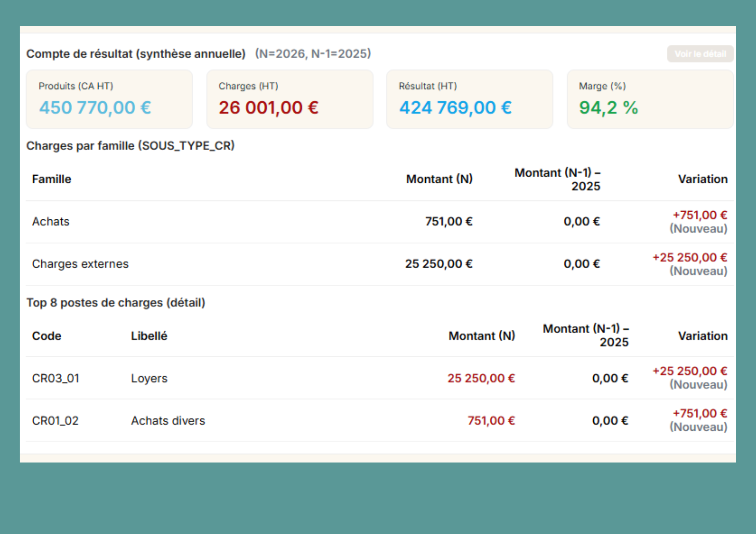Click the Résultat (HT) amount card

tap(469, 99)
